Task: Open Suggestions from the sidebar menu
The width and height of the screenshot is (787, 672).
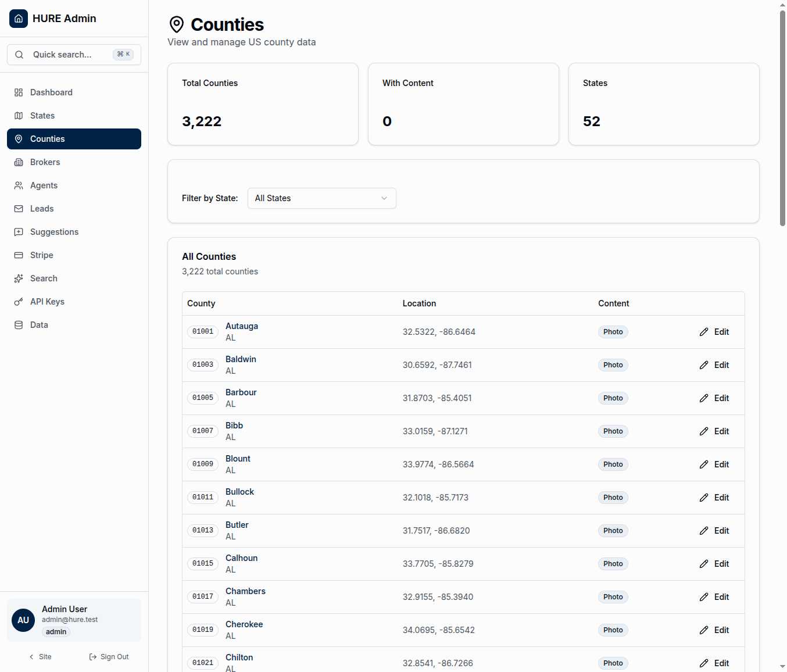Action: (54, 232)
